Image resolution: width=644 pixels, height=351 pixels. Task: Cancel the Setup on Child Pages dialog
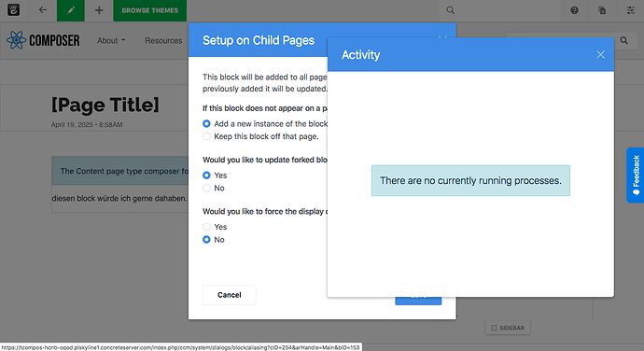[230, 295]
